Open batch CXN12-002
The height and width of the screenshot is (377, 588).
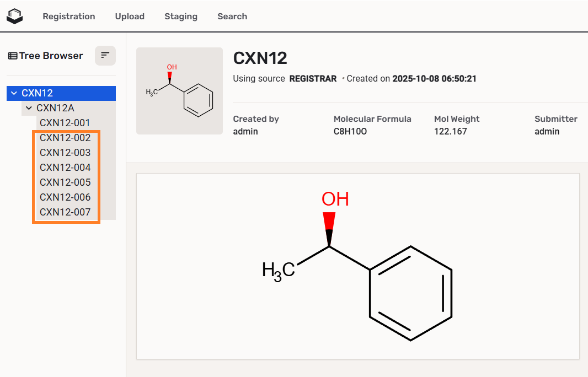(x=65, y=138)
